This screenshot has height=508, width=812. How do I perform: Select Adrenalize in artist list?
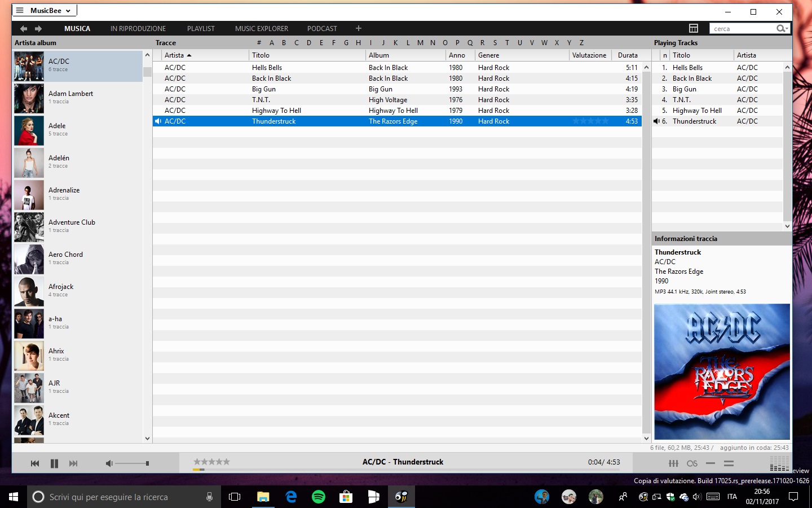pos(78,195)
